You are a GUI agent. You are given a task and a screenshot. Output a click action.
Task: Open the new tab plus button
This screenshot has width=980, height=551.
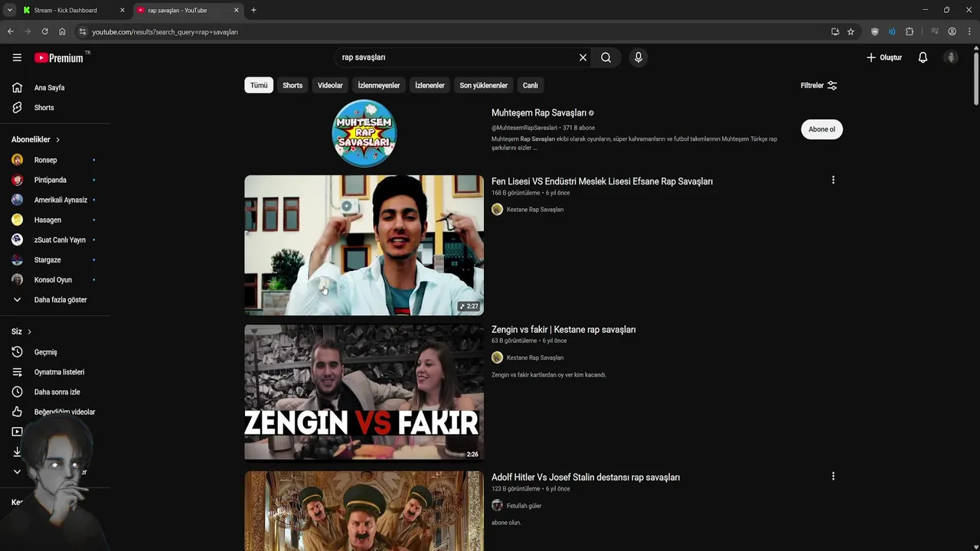(x=253, y=10)
